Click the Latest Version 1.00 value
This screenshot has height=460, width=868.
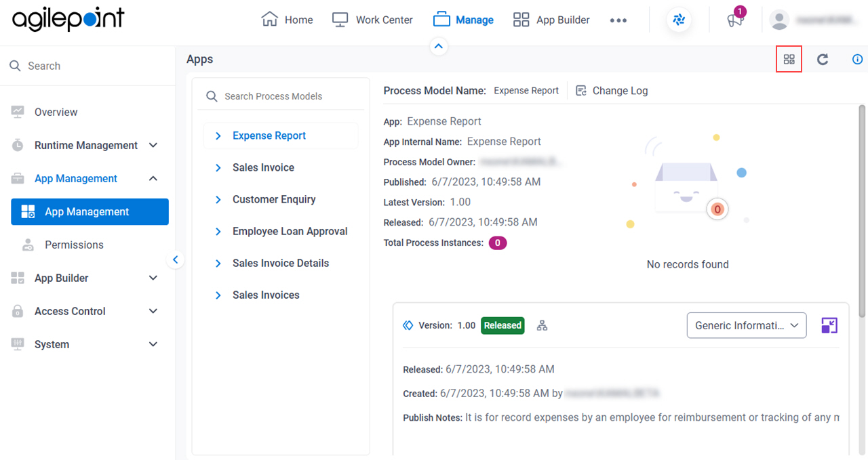coord(460,202)
